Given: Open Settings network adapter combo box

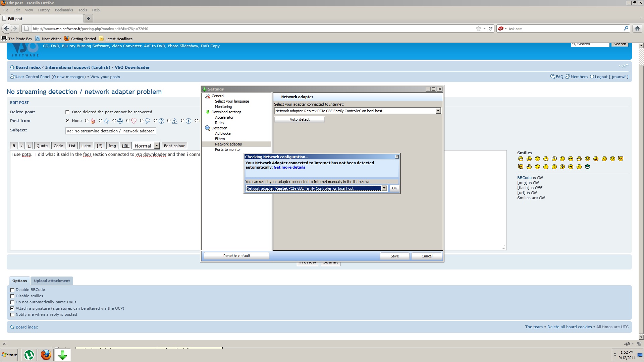Looking at the screenshot, I should click(358, 111).
